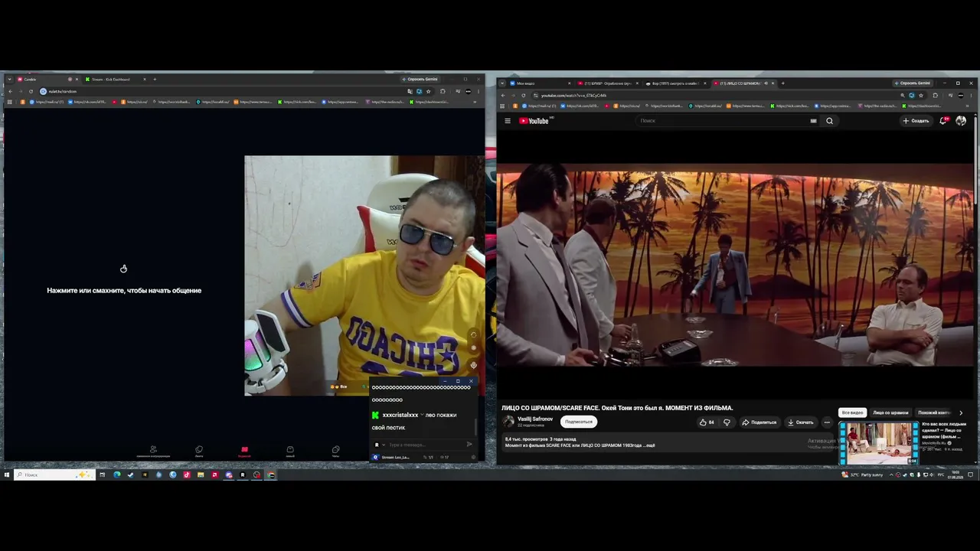Open the last icon in rulet.tv bottom navigation
Viewport: 980px width, 551px height.
pyautogui.click(x=335, y=452)
